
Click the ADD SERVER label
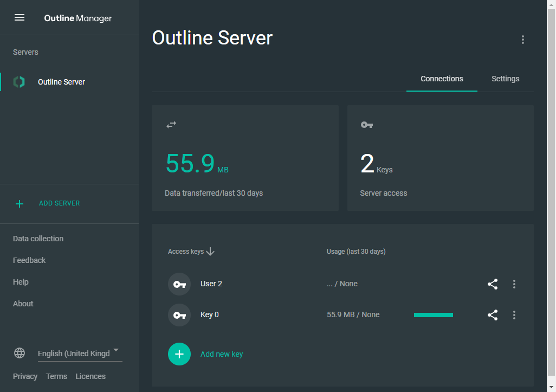(x=59, y=203)
